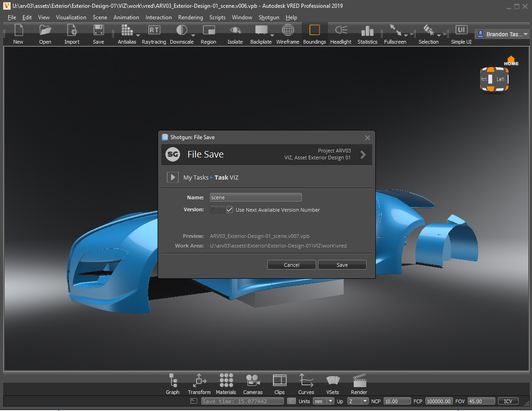
Task: Open the Cameras editor
Action: coord(253,384)
